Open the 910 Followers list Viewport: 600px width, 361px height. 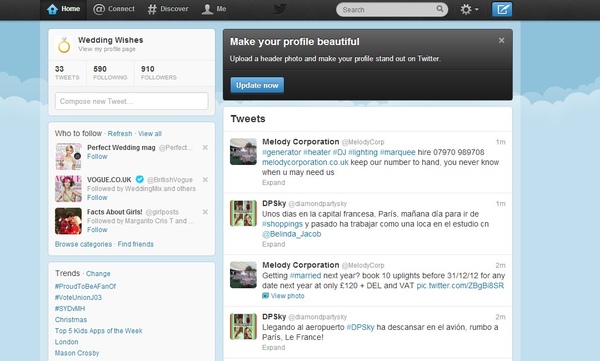click(158, 73)
